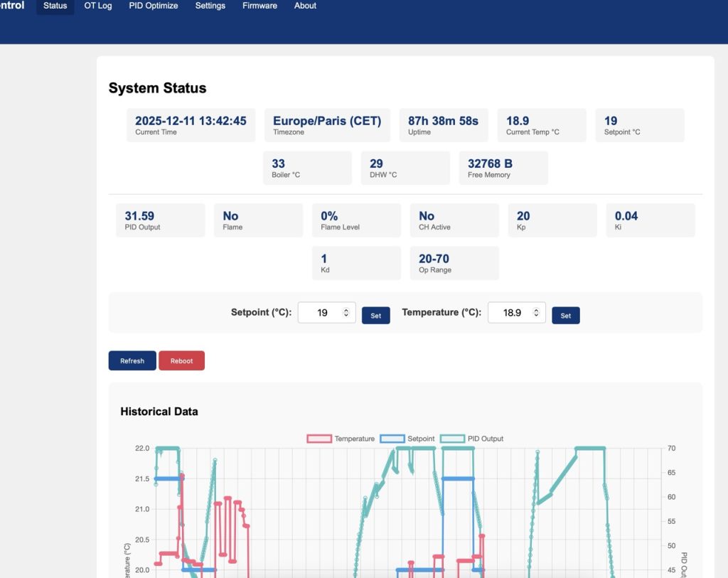This screenshot has height=578, width=728.
Task: Open the Firmware page
Action: point(259,6)
